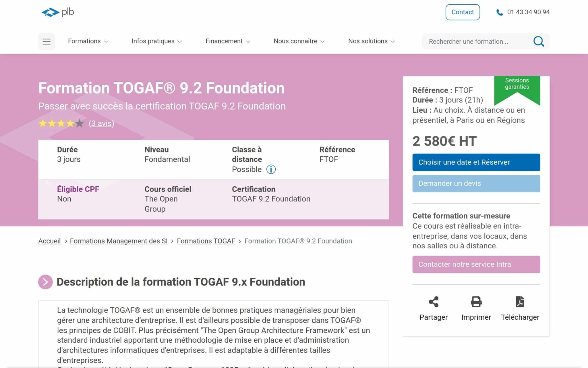Click the Imprimer label
The width and height of the screenshot is (588, 368).
[476, 317]
